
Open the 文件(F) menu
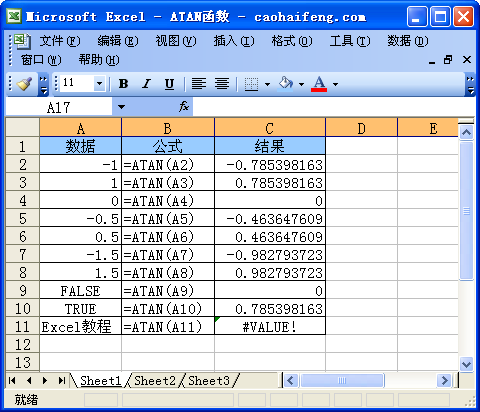60,41
